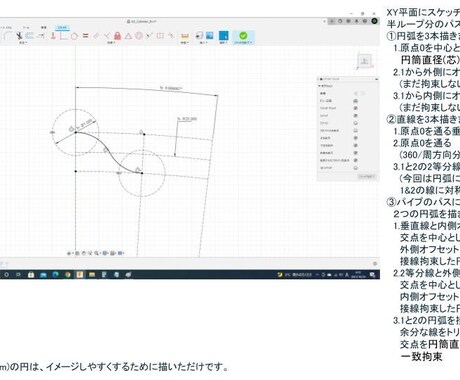
Task: Click the document title tab at top
Action: pyautogui.click(x=142, y=21)
